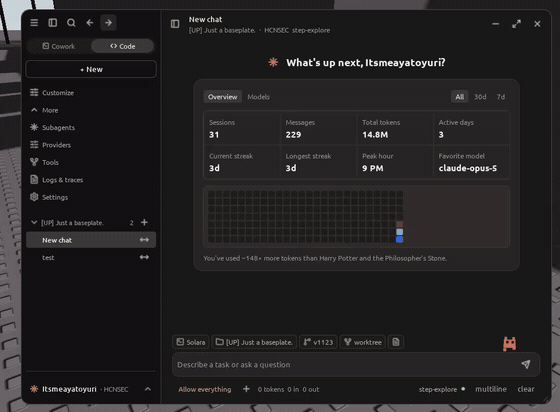Open Tools in the sidebar
The height and width of the screenshot is (412, 560).
[x=91, y=162]
